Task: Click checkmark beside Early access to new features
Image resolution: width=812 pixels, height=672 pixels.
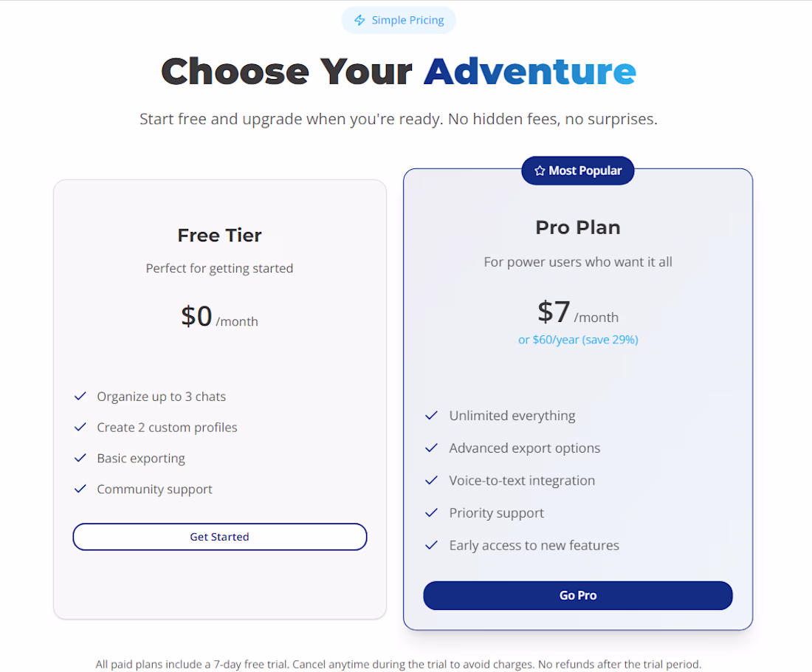Action: tap(432, 546)
